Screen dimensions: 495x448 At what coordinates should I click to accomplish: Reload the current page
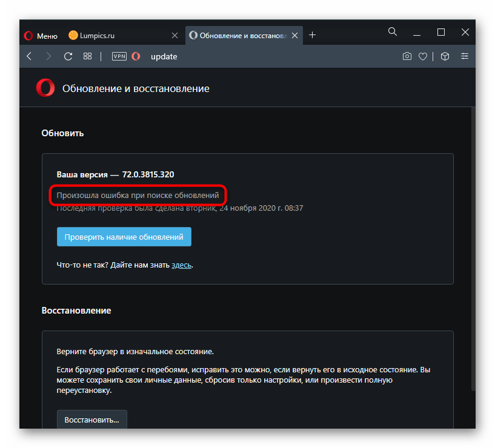coord(68,56)
